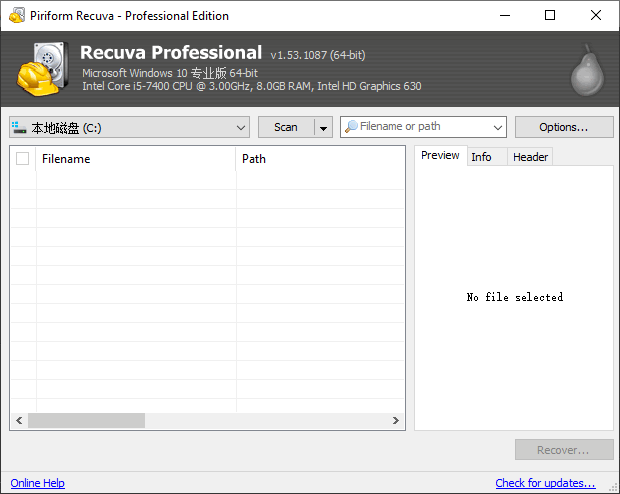Screen dimensions: 620x494
Task: Click the title bar Recuva app icon
Action: (x=17, y=15)
